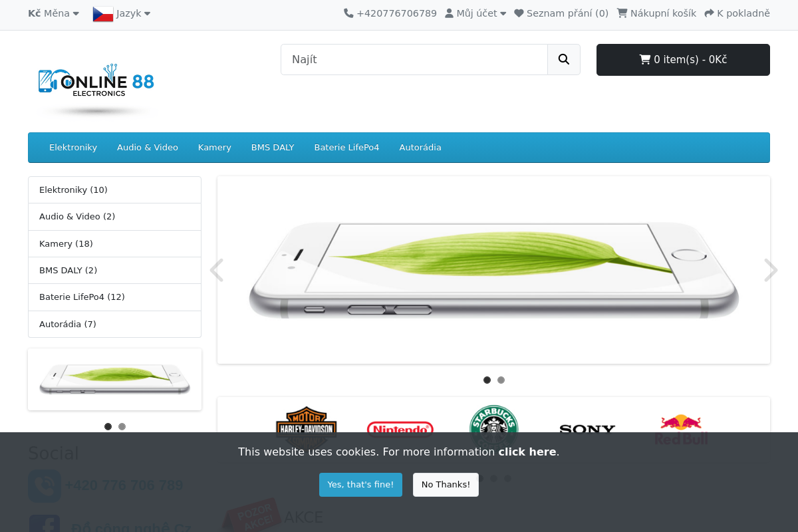The height and width of the screenshot is (532, 798).
Task: Expand the Můj účet account menu
Action: coord(475,13)
